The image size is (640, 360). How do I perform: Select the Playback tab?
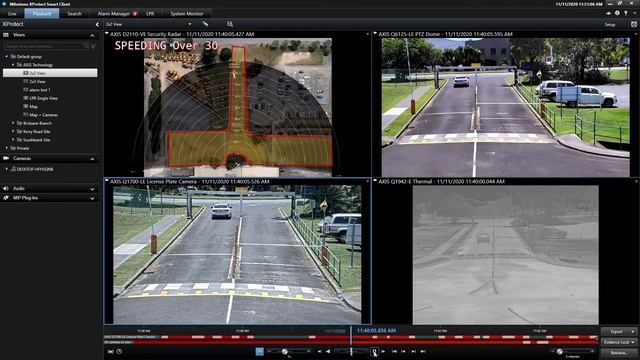(x=42, y=13)
